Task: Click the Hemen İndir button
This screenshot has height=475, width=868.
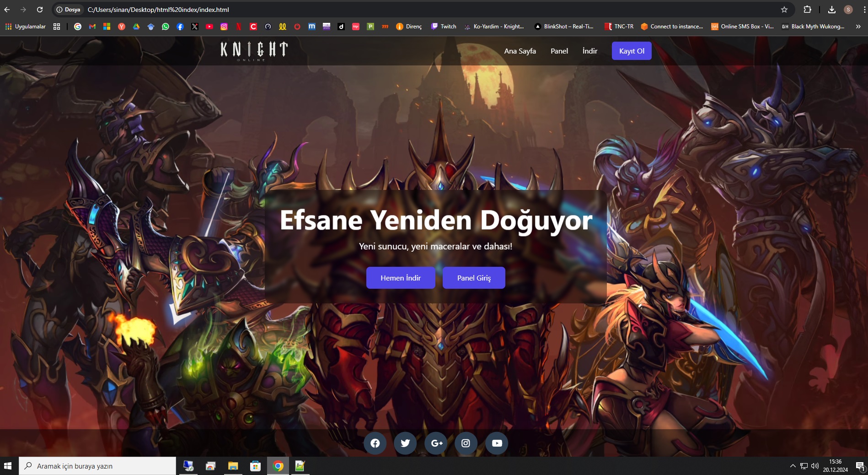Action: (401, 278)
